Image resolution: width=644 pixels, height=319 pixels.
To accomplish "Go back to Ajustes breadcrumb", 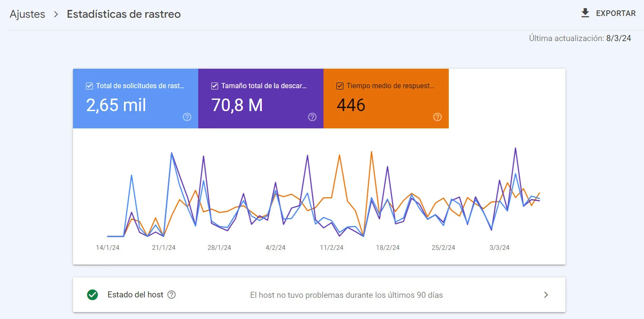I will point(27,14).
